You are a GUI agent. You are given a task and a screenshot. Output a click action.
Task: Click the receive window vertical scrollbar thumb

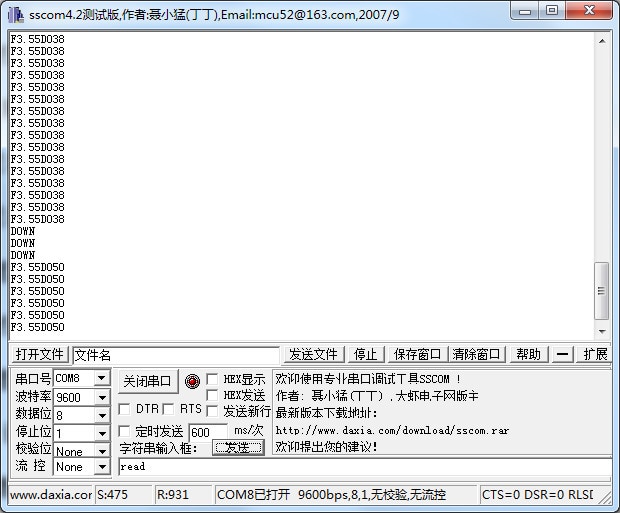pyautogui.click(x=601, y=291)
